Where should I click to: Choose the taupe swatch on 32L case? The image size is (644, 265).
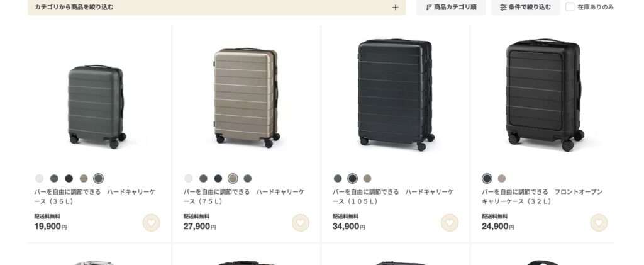(501, 178)
